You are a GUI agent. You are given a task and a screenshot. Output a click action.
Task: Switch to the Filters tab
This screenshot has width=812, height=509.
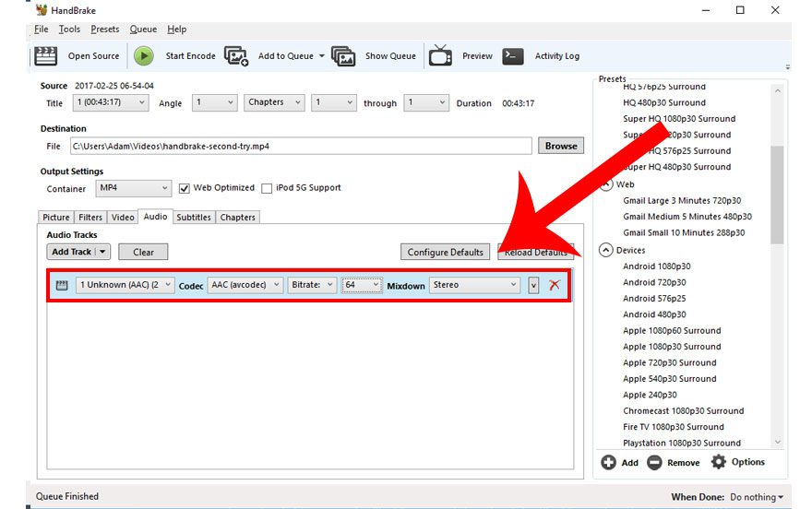click(x=90, y=218)
